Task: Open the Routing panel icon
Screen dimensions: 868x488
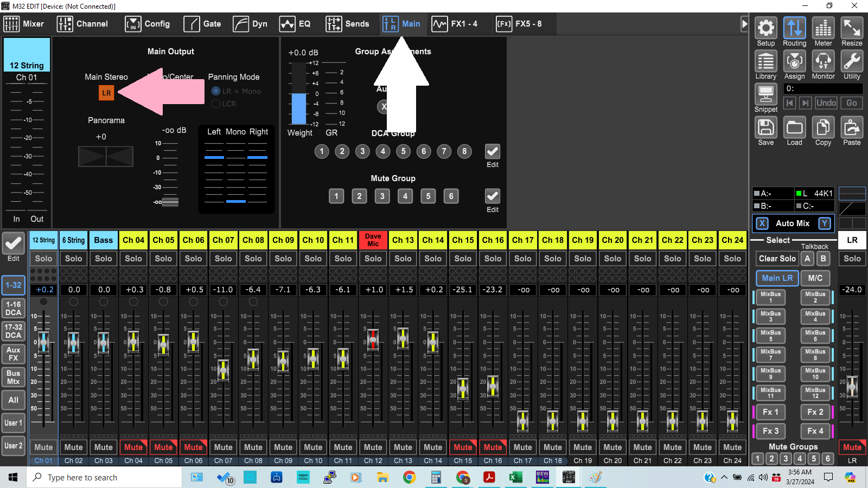Action: 794,28
